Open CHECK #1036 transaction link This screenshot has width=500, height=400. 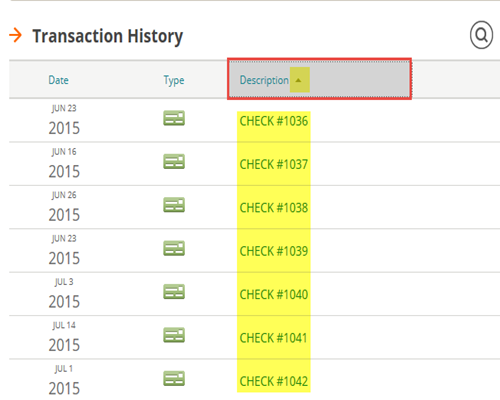point(274,121)
